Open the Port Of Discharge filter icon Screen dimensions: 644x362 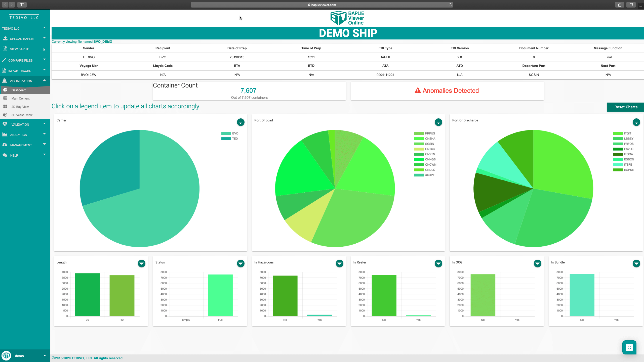pyautogui.click(x=636, y=122)
